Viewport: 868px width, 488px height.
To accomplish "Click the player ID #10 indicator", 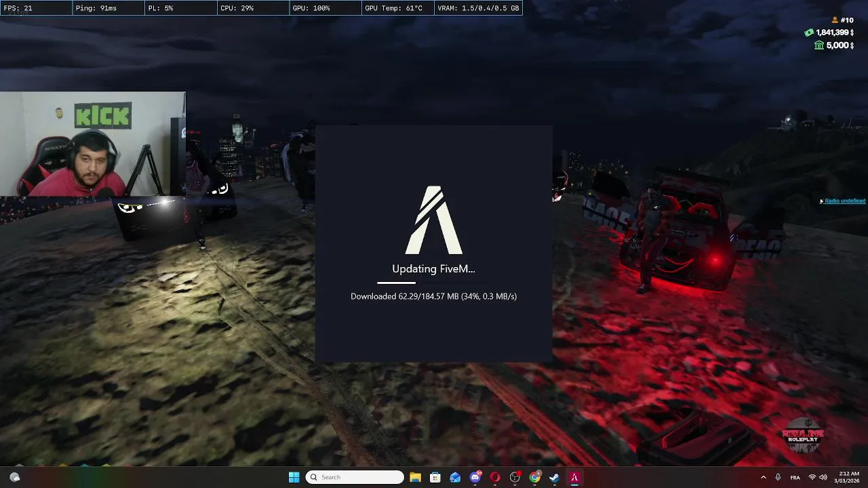I will 847,20.
